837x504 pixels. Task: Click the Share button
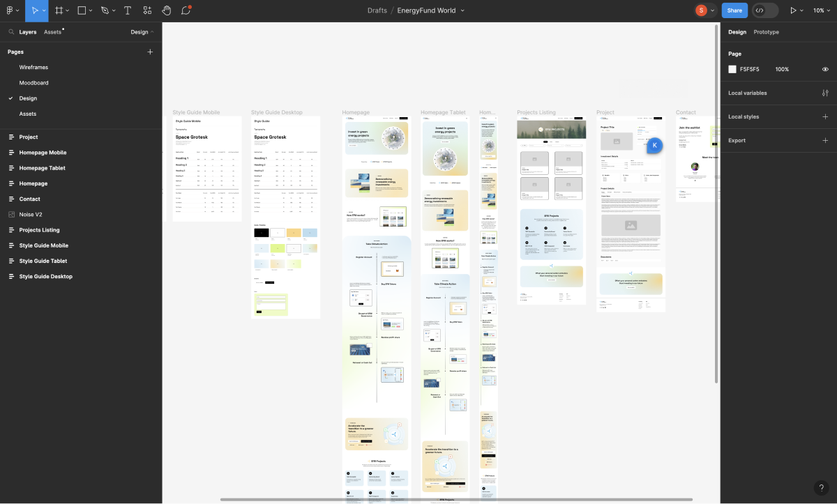coord(734,10)
